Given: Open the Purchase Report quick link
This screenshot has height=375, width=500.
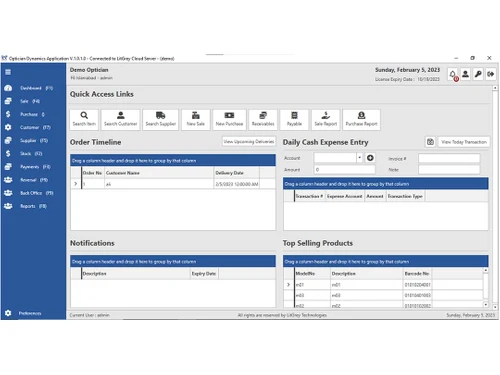Looking at the screenshot, I should tap(361, 119).
